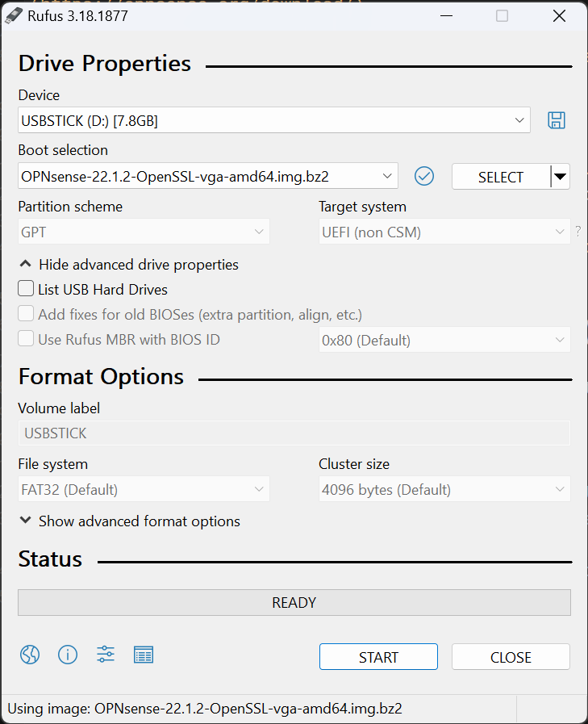Viewport: 588px width, 724px height.
Task: Enable List USB Hard Drives checkbox
Action: coord(26,289)
